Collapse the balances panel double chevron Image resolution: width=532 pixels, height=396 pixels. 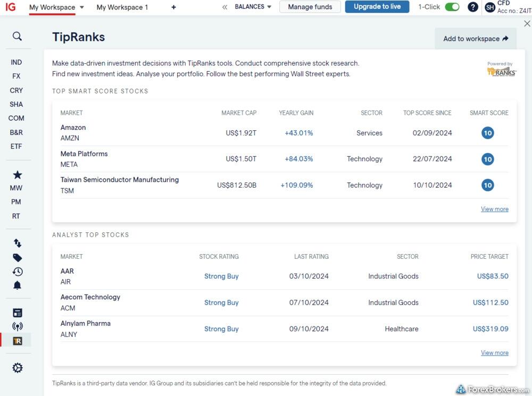pyautogui.click(x=225, y=7)
